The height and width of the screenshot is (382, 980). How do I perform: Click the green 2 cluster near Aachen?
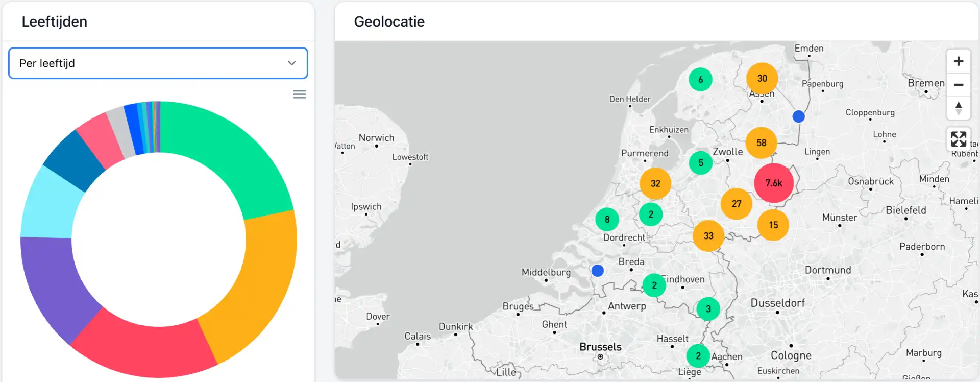(x=698, y=356)
